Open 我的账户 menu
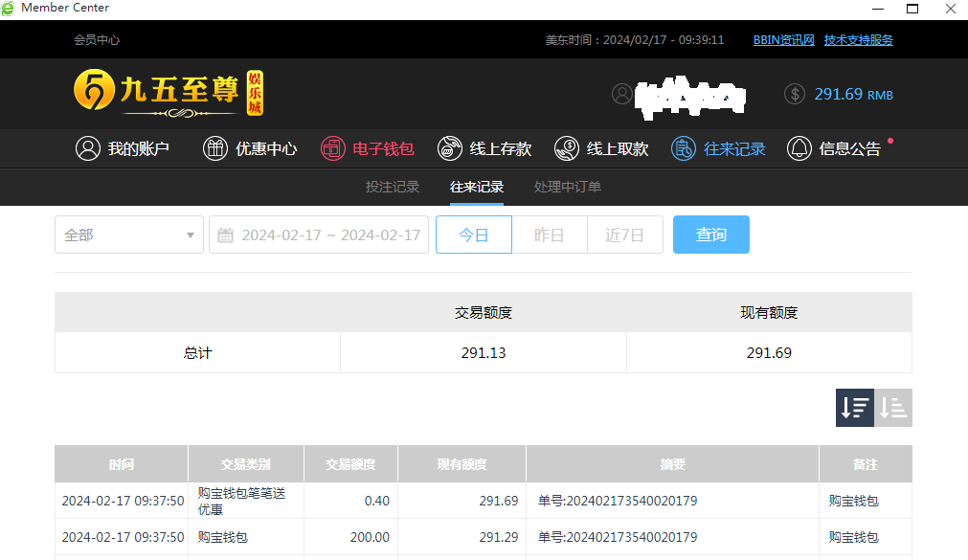The width and height of the screenshot is (968, 560). [123, 148]
